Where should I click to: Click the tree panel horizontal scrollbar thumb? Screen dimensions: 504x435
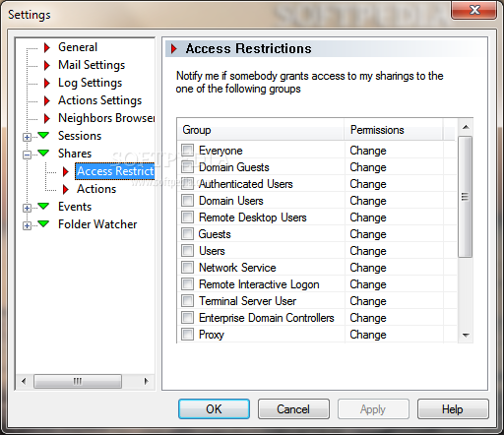pos(78,381)
